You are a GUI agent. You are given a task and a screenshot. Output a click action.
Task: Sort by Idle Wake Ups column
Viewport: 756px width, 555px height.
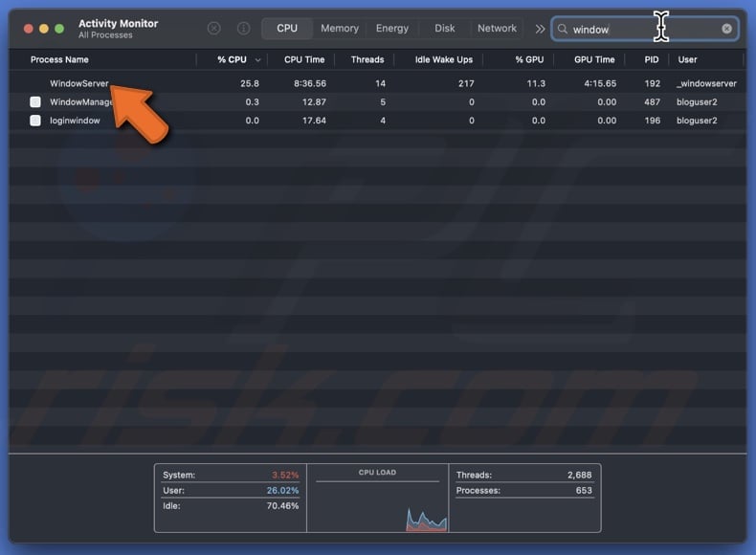pyautogui.click(x=444, y=59)
